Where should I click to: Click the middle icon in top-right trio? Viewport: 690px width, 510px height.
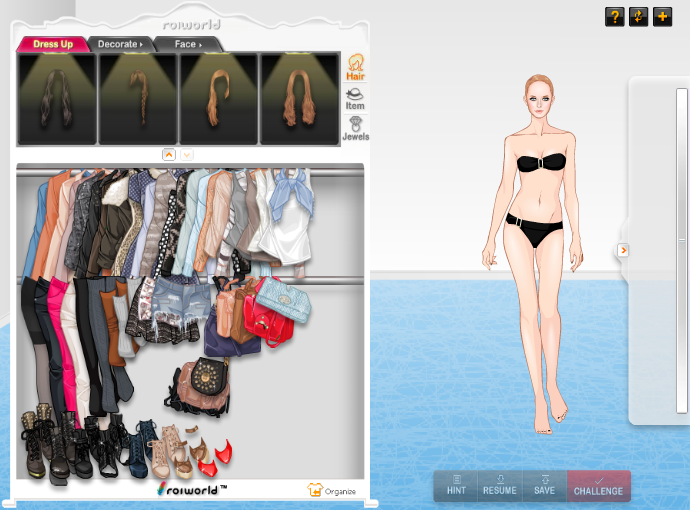638,17
